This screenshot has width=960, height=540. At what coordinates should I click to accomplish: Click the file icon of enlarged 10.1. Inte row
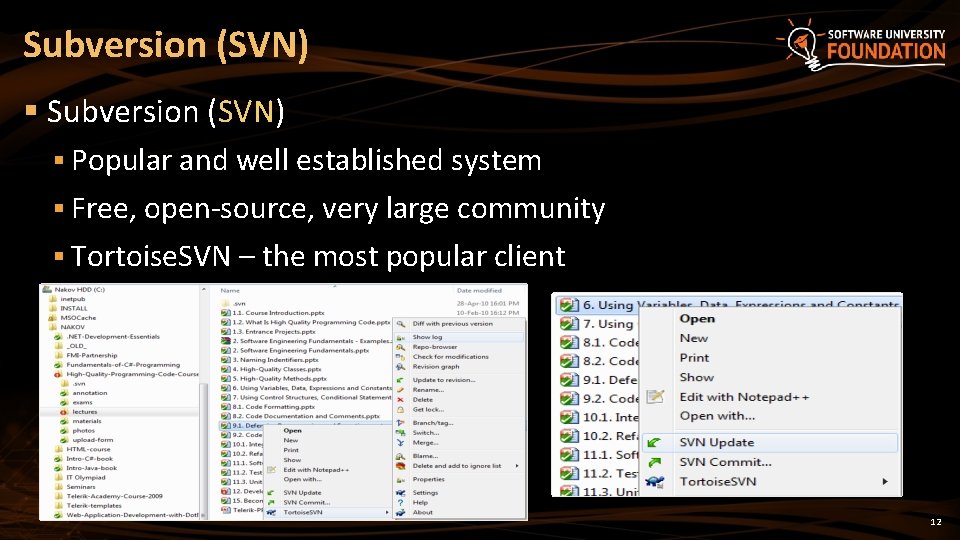(x=569, y=418)
